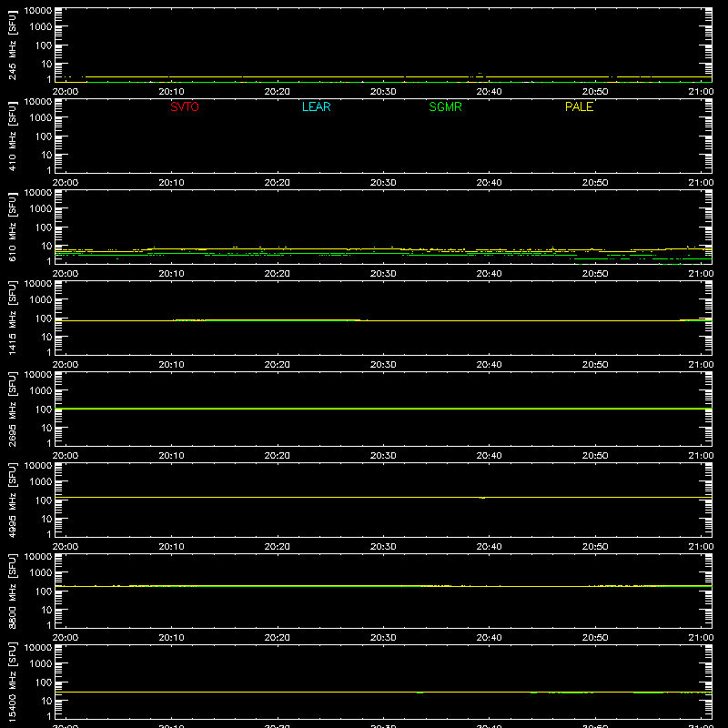The width and height of the screenshot is (728, 728).
Task: Click 20:30 time label under 610 MHz plot
Action: (x=383, y=274)
